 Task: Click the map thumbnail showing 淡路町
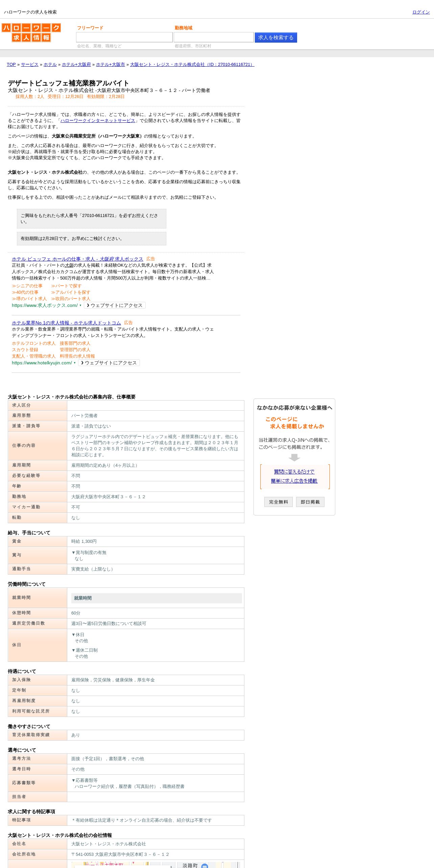click(x=155, y=865)
